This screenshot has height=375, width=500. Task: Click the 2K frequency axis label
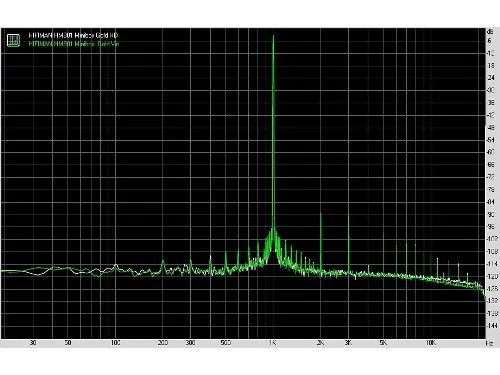click(x=320, y=343)
